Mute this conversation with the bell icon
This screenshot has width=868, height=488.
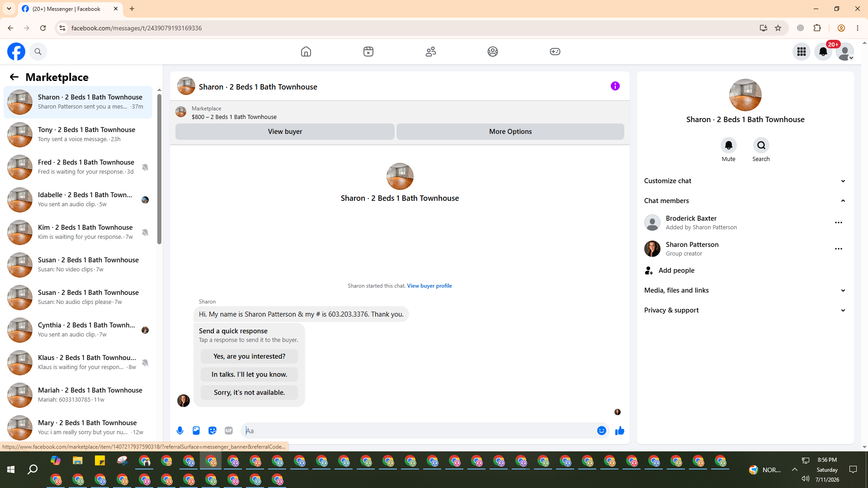point(728,145)
